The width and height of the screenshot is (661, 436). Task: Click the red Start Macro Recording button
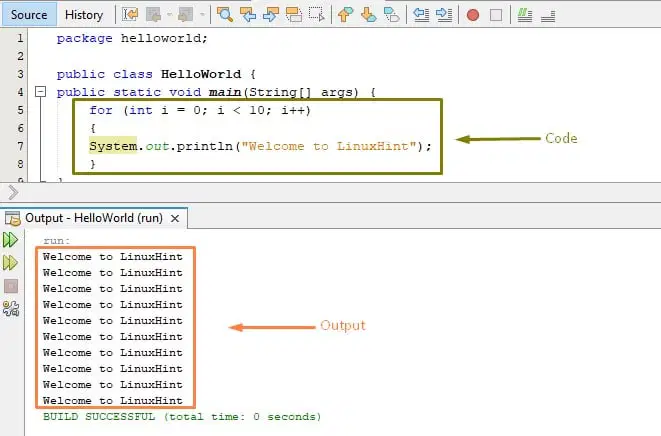tap(473, 15)
